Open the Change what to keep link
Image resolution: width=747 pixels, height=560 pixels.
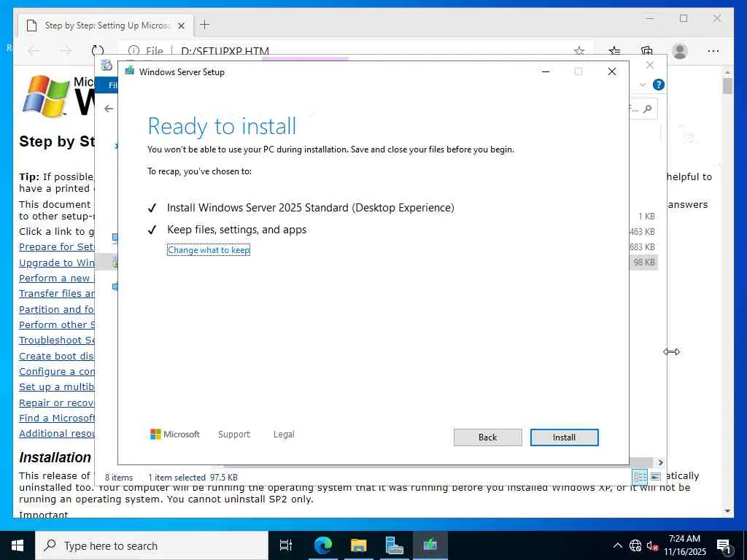[209, 250]
